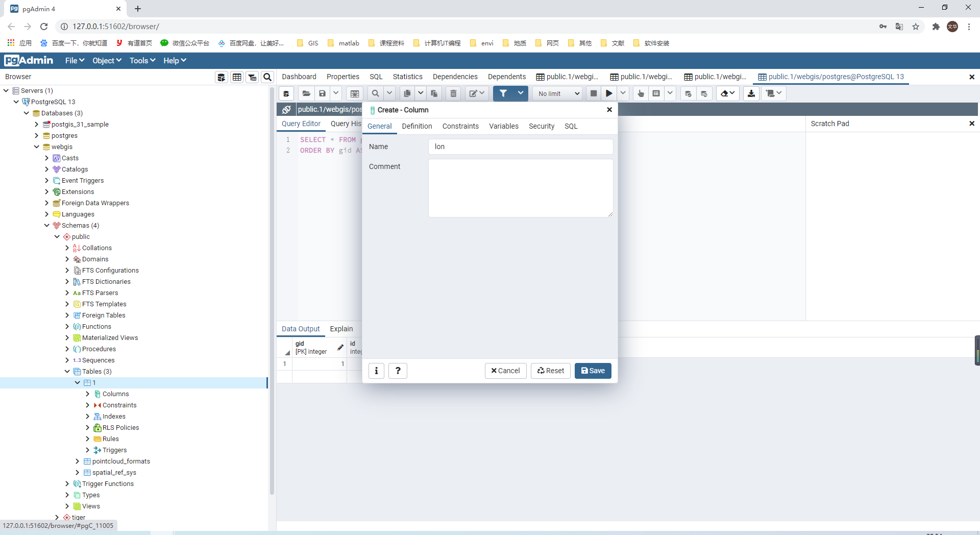Viewport: 980px width, 535px height.
Task: Switch to the Constraints tab in dialog
Action: pyautogui.click(x=460, y=126)
